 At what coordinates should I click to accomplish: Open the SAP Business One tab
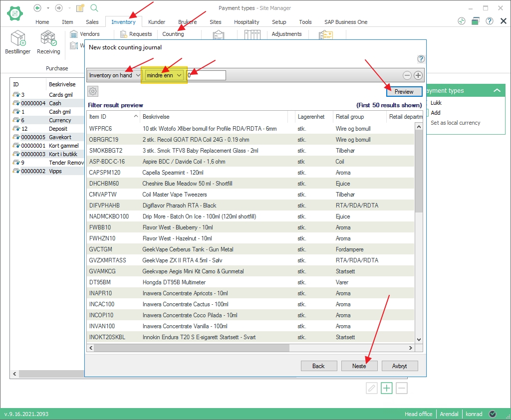point(345,22)
